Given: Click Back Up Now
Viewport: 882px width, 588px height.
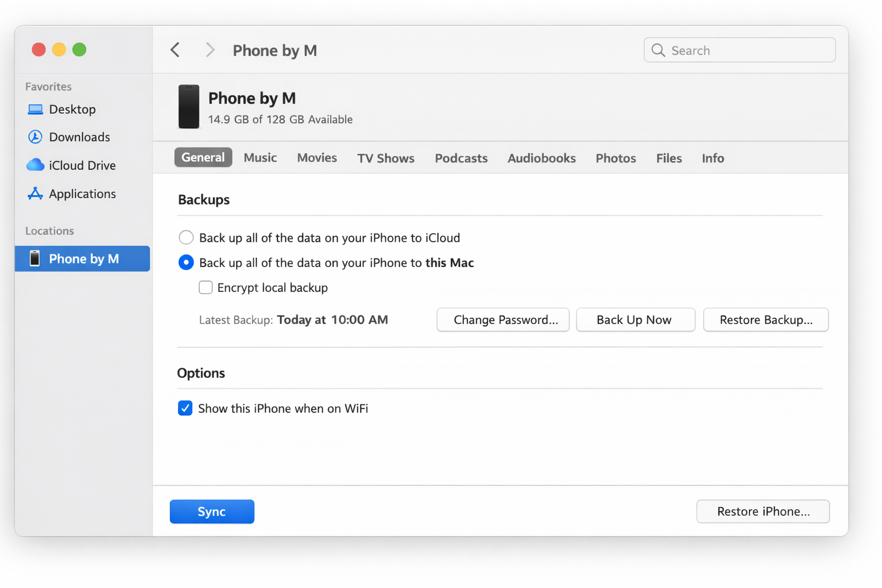Looking at the screenshot, I should tap(636, 320).
